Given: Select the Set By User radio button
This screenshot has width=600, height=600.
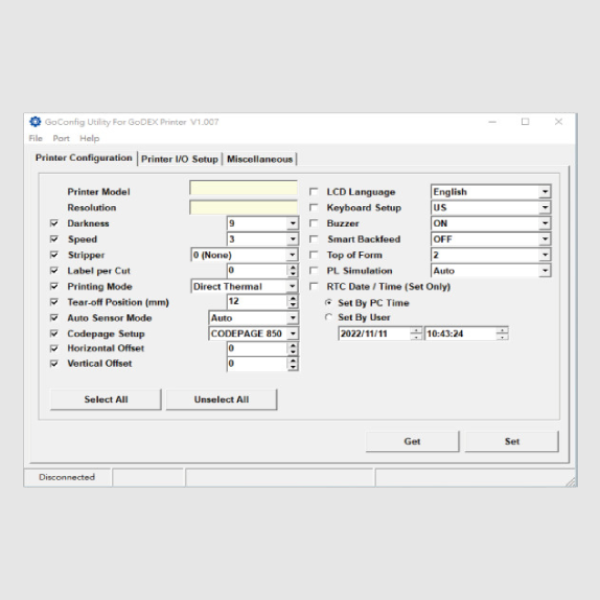Looking at the screenshot, I should point(329,317).
